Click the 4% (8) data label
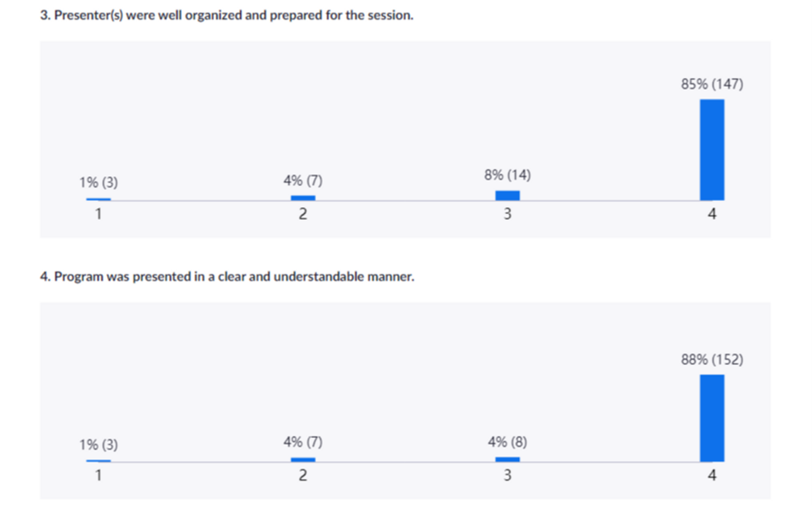The width and height of the screenshot is (812, 505). 507,443
